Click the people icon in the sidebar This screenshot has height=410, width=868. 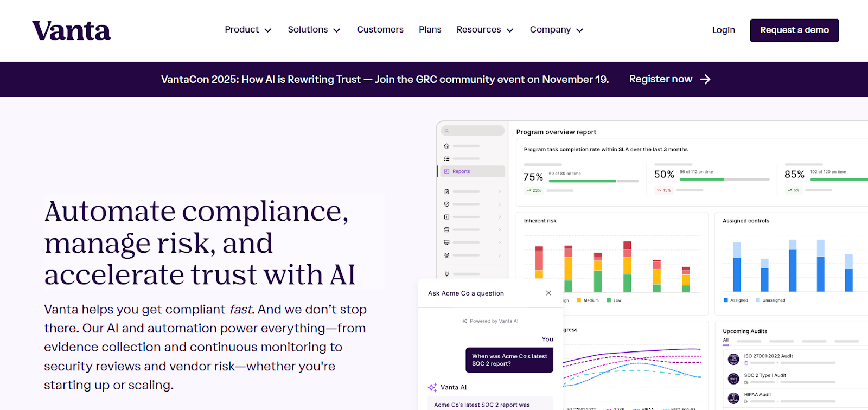click(x=446, y=254)
